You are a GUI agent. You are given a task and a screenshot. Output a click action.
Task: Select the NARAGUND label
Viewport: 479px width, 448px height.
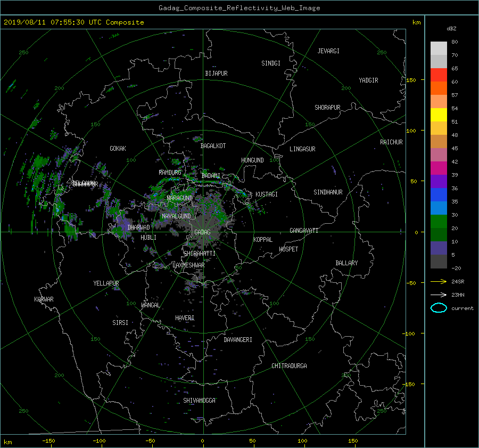pos(180,198)
